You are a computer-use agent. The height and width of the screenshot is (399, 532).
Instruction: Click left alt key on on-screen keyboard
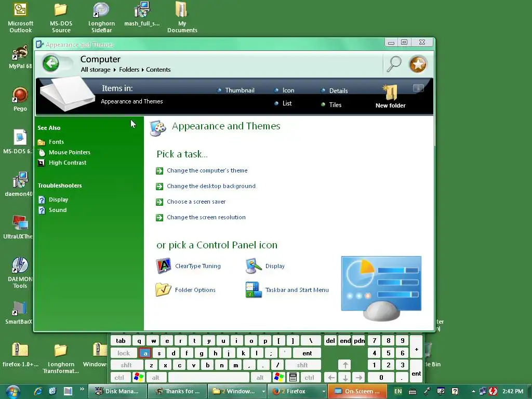(x=156, y=377)
